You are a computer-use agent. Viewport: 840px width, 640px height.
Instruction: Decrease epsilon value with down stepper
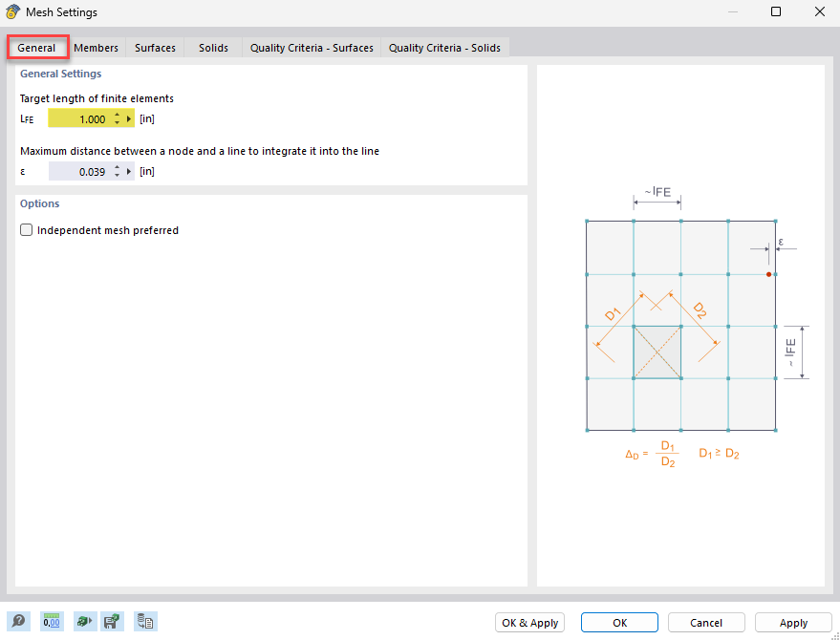[118, 174]
